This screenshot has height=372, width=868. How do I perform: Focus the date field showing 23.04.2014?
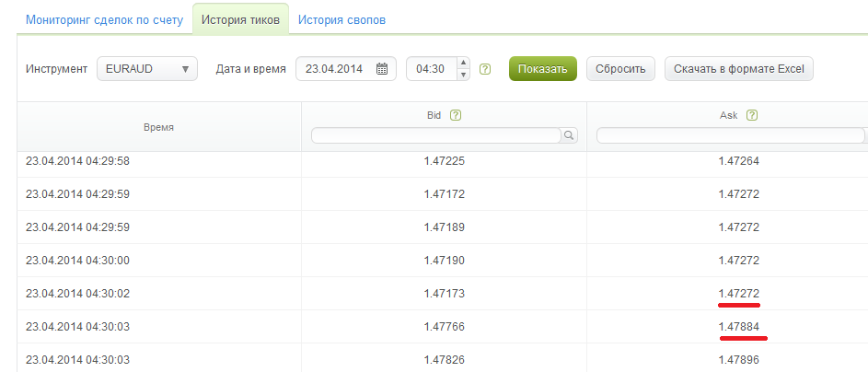tap(346, 69)
